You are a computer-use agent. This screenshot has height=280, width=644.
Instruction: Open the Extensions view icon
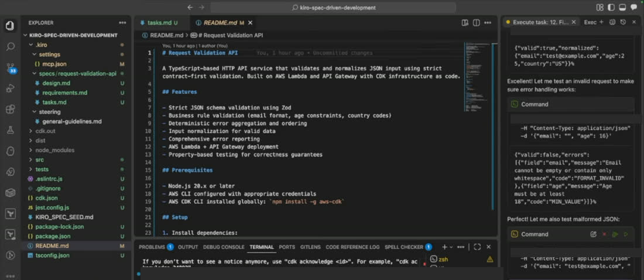point(11,110)
